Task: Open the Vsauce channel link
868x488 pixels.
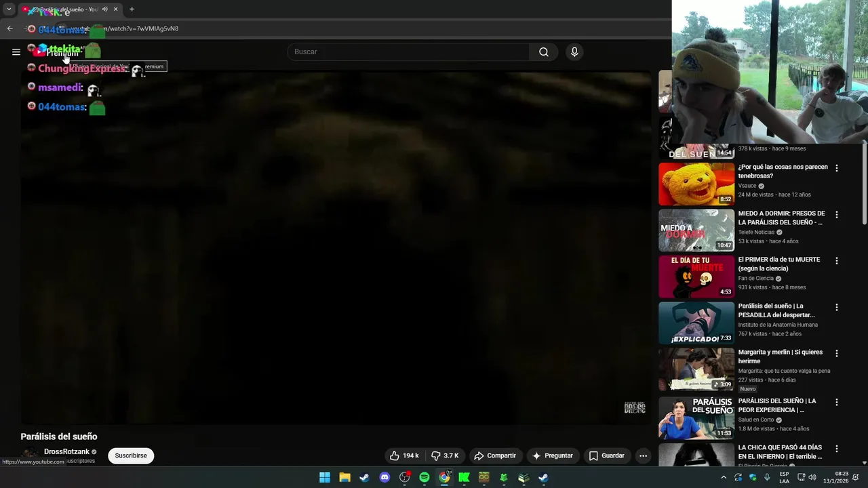Action: (x=747, y=186)
